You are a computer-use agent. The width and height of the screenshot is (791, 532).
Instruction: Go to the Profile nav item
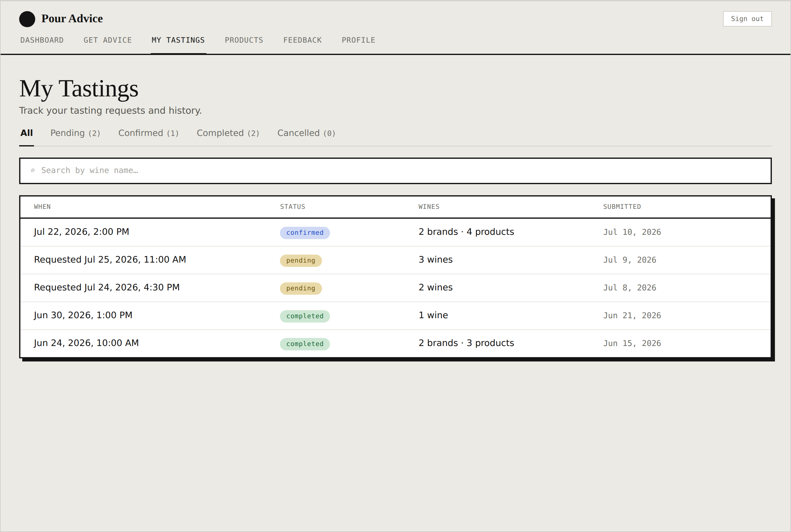358,40
